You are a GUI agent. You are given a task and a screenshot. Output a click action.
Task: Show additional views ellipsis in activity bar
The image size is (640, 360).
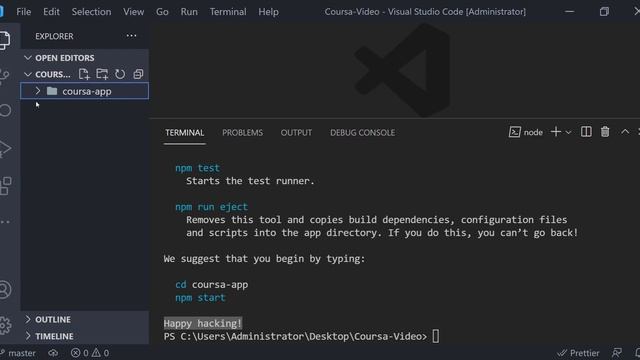(x=5, y=222)
